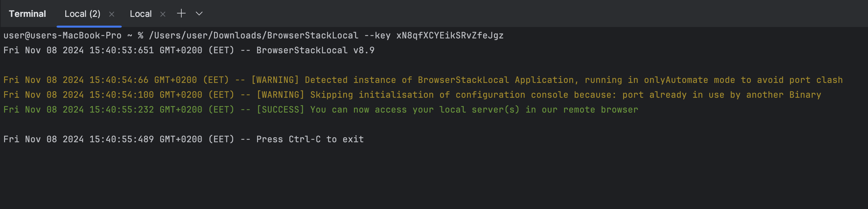The height and width of the screenshot is (209, 868).
Task: Switch to the Local tab
Action: (x=141, y=14)
